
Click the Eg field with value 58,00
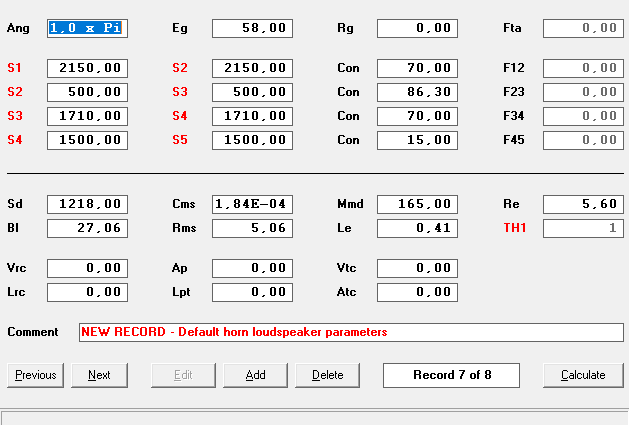click(252, 28)
